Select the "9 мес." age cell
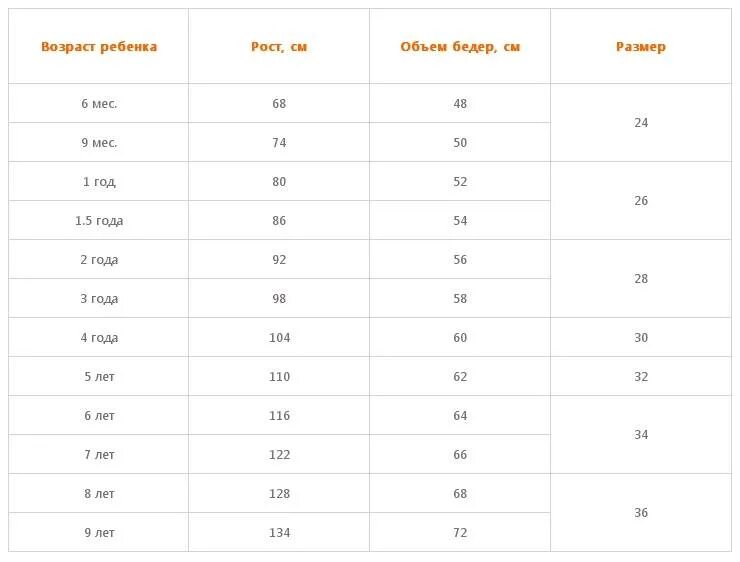Viewport: 740px width, 562px height. click(99, 143)
